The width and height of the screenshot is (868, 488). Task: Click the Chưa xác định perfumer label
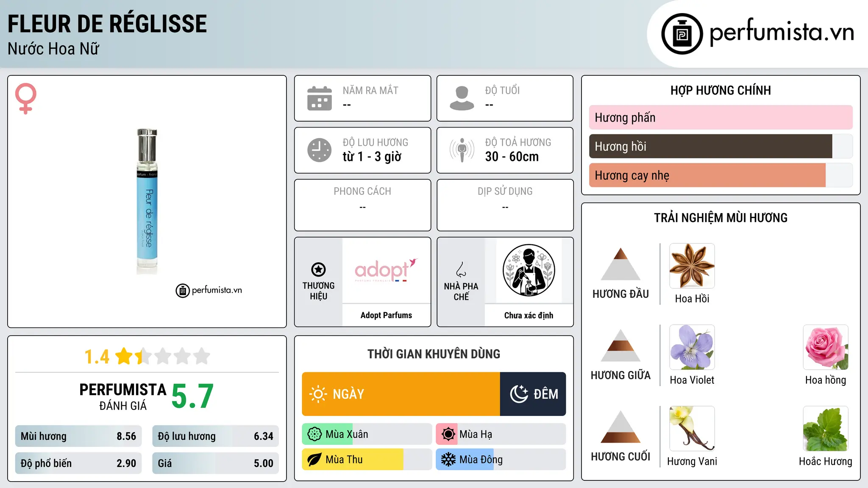click(529, 315)
